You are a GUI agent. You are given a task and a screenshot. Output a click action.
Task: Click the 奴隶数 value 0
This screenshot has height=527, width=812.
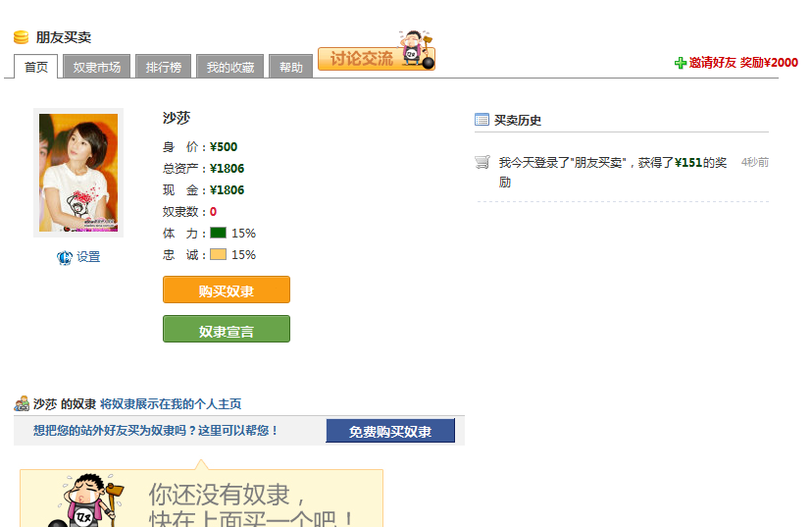213,211
